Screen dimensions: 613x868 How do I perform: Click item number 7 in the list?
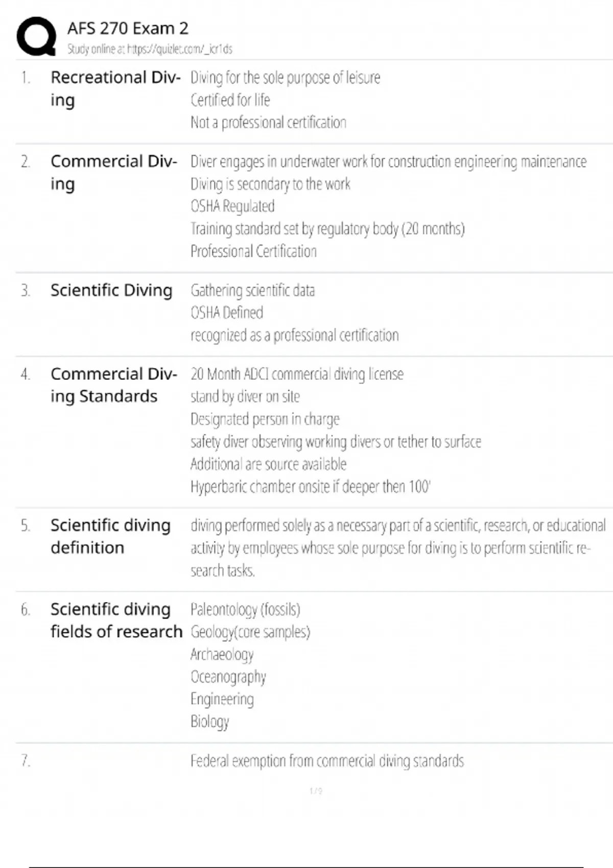(26, 761)
